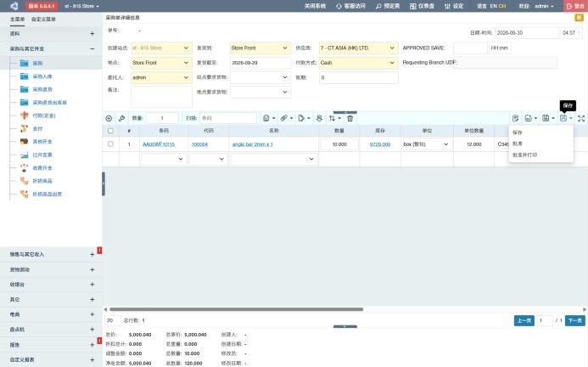
Task: Click the 100004 code link in row 1
Action: tap(199, 144)
